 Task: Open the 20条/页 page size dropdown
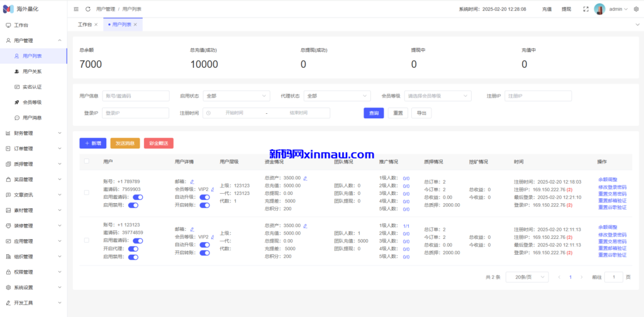[527, 277]
